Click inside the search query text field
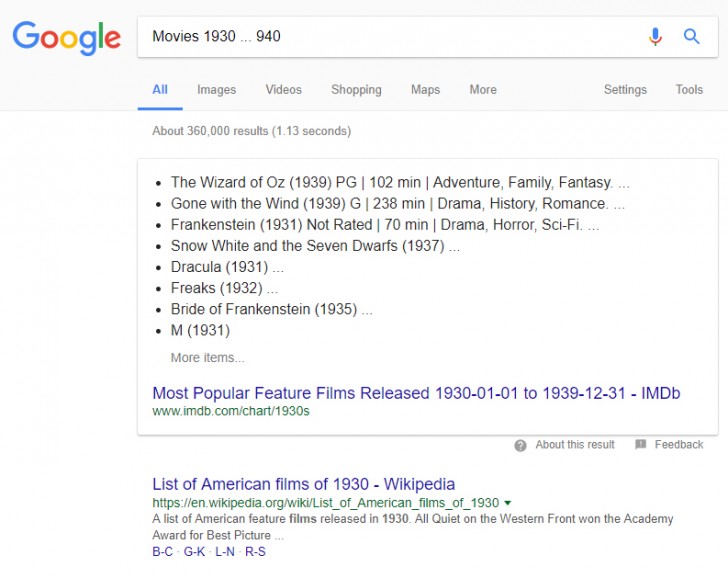Screen dimensions: 728x578 (x=390, y=37)
